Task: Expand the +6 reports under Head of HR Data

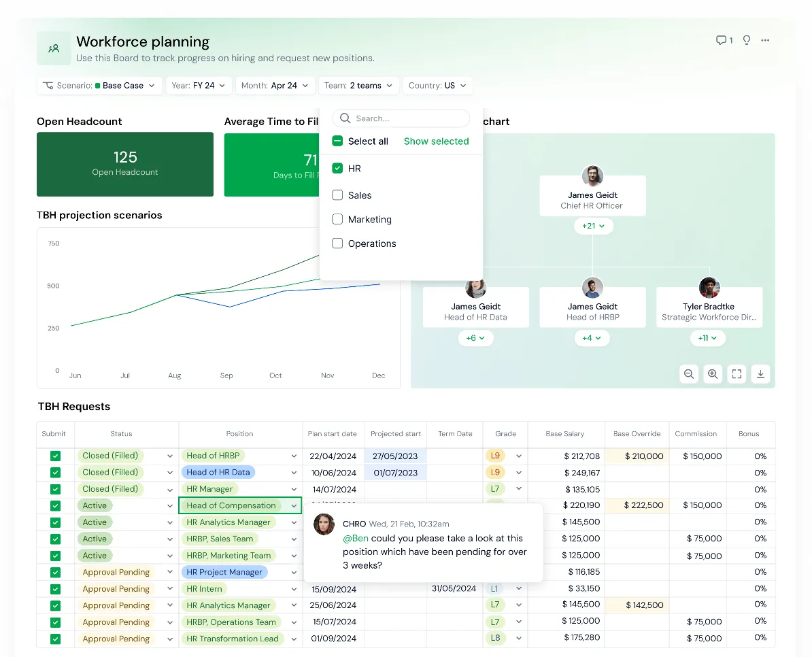Action: tap(475, 338)
